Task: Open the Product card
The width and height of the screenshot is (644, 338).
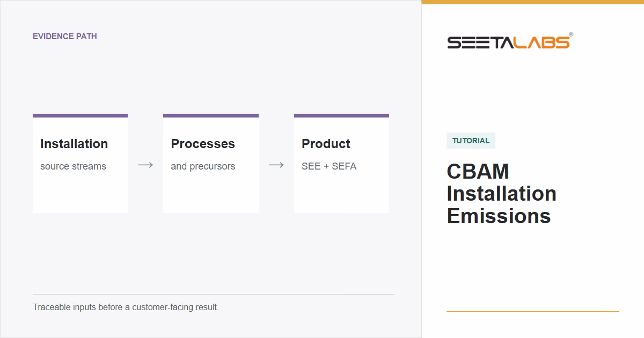Action: (341, 164)
